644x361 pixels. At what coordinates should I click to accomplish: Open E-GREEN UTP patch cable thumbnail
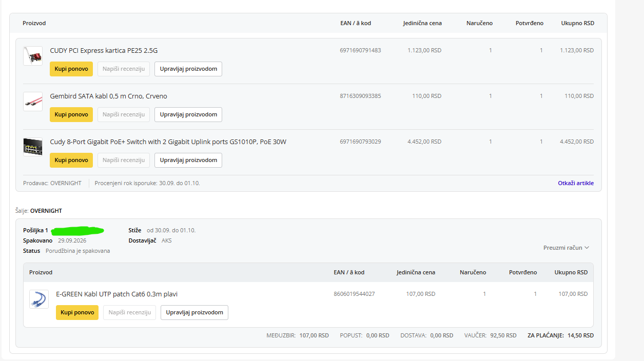click(x=39, y=299)
